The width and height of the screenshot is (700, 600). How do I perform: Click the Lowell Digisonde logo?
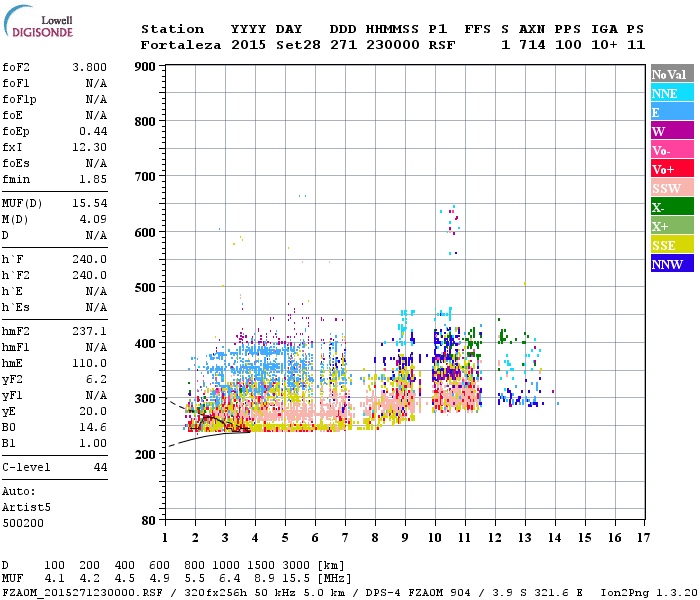click(x=38, y=22)
